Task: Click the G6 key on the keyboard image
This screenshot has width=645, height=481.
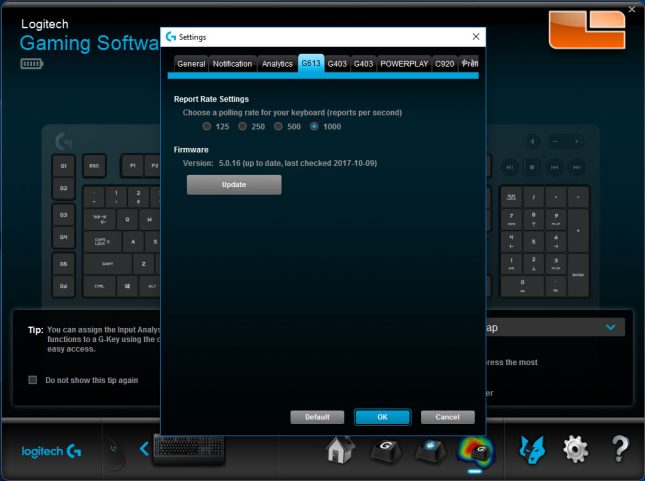Action: point(63,286)
